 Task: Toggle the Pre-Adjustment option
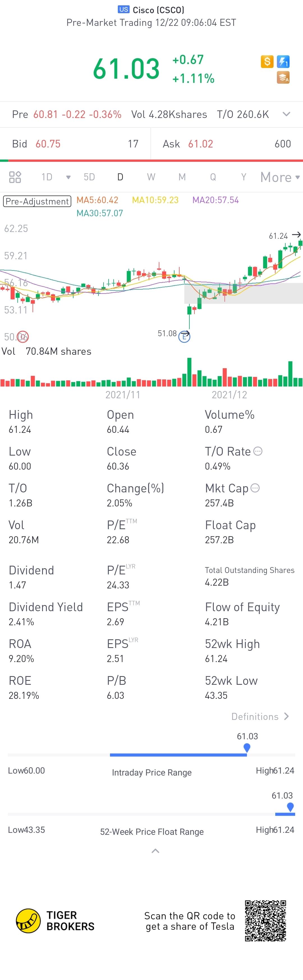(x=37, y=201)
